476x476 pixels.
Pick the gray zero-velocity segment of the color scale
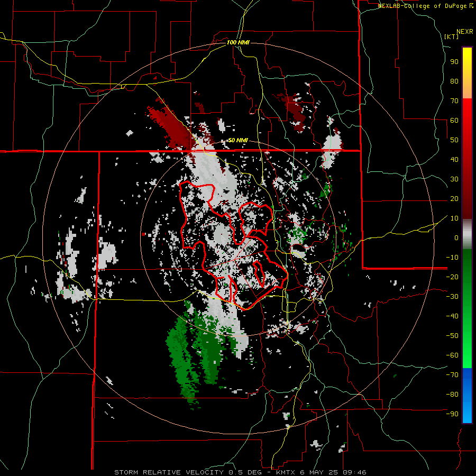coord(467,234)
